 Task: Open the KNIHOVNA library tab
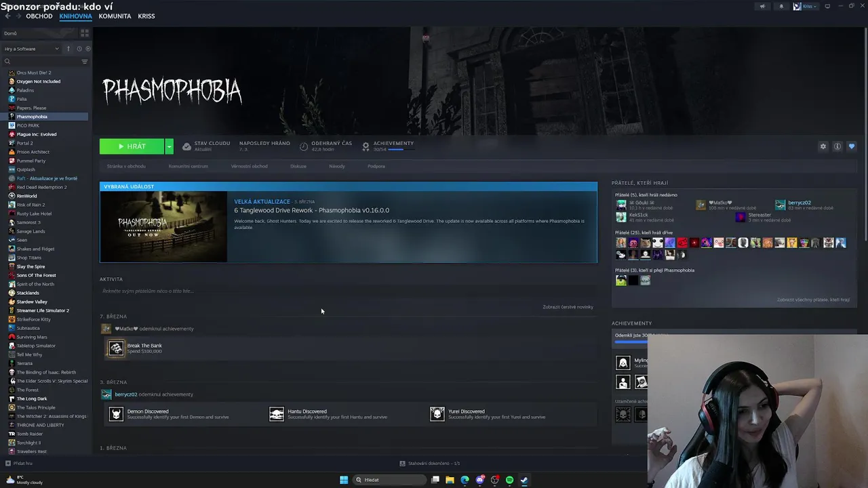(75, 16)
